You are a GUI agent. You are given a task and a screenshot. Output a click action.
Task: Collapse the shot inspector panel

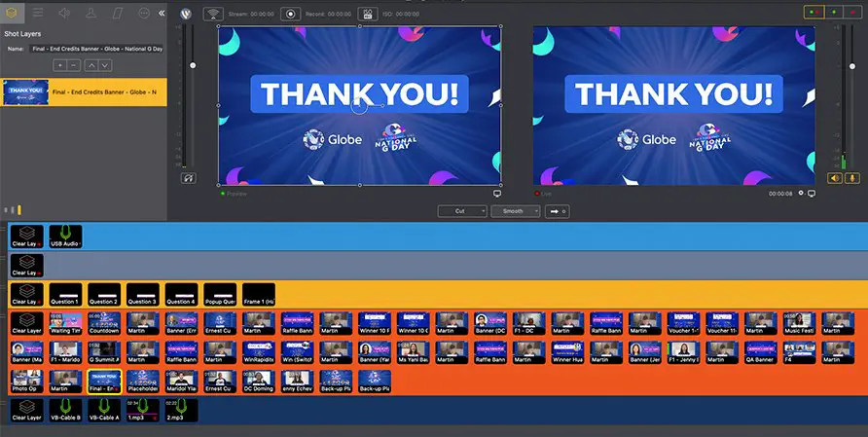coord(162,13)
